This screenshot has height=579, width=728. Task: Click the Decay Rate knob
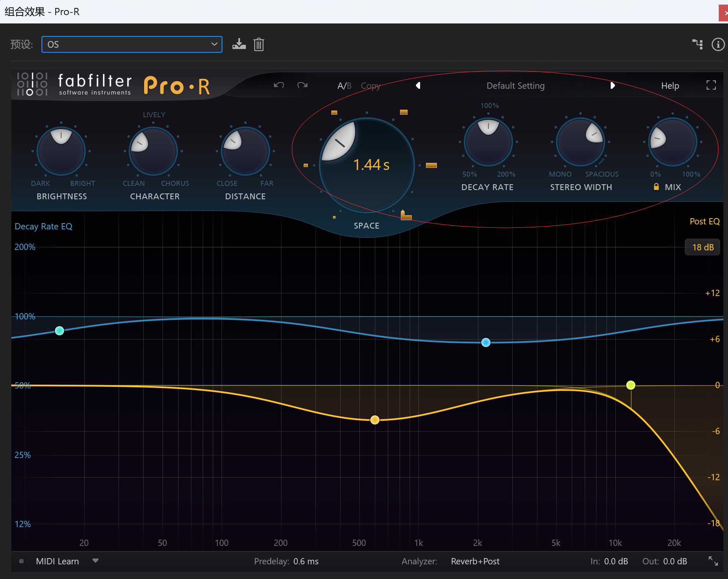(x=488, y=142)
